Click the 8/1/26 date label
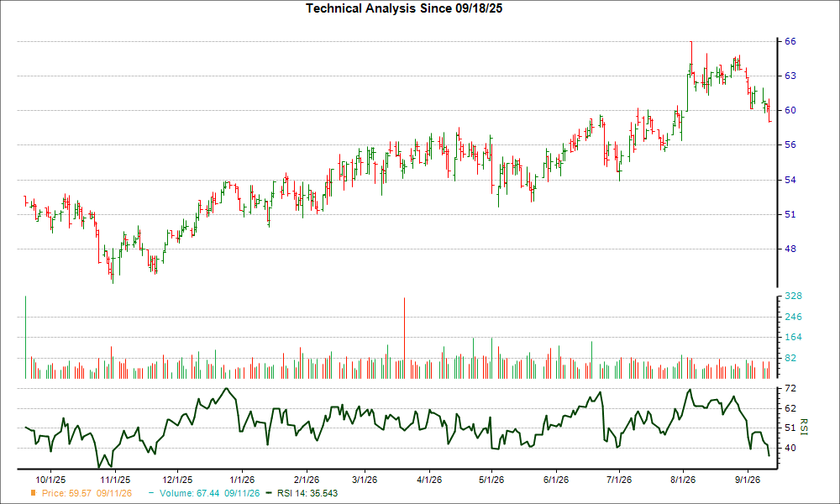This screenshot has height=504, width=840. click(x=683, y=480)
